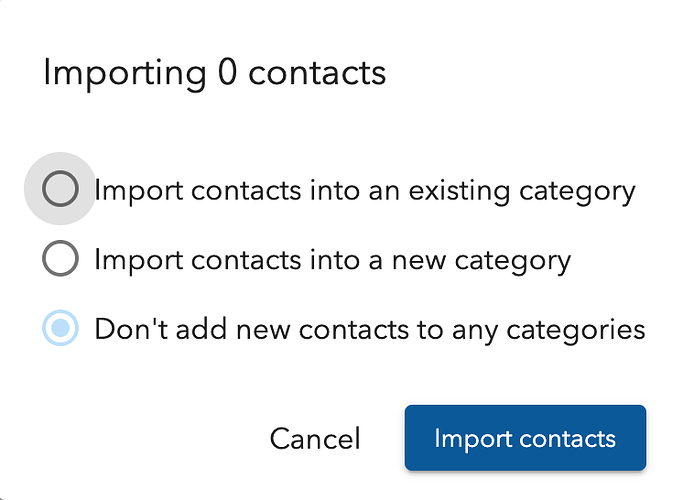Click the blue filled radio indicator
The image size is (683, 500).
click(60, 328)
